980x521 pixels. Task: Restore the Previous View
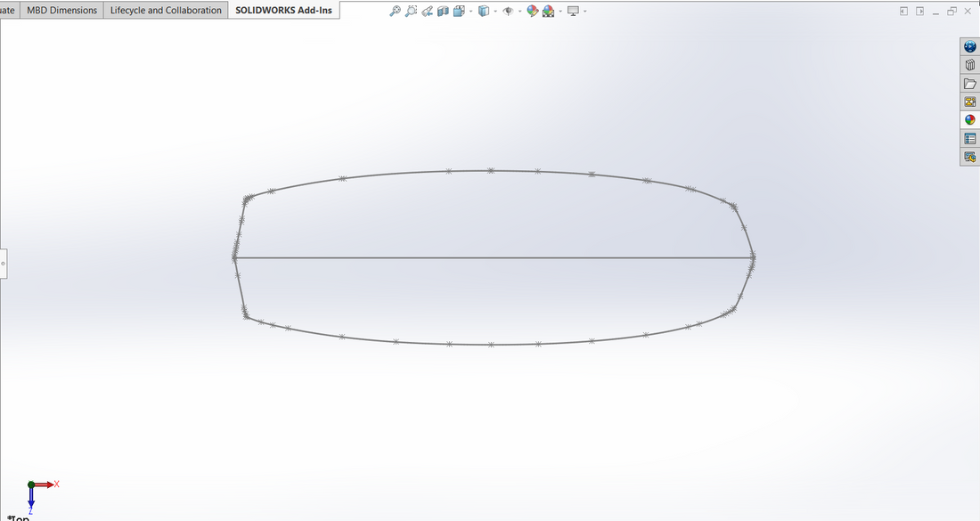coord(427,11)
